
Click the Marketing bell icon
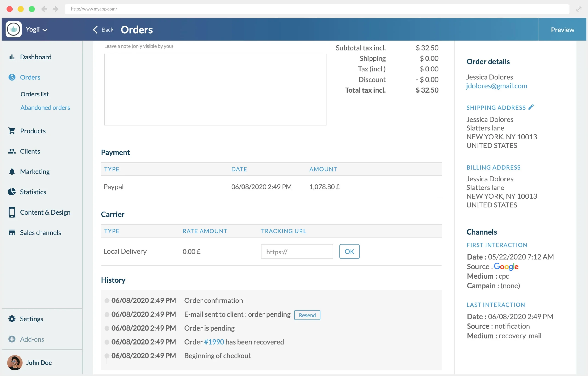point(12,172)
